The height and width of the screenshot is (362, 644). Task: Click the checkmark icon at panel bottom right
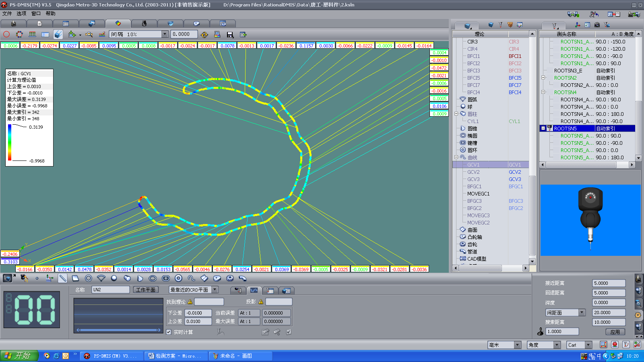point(289,332)
